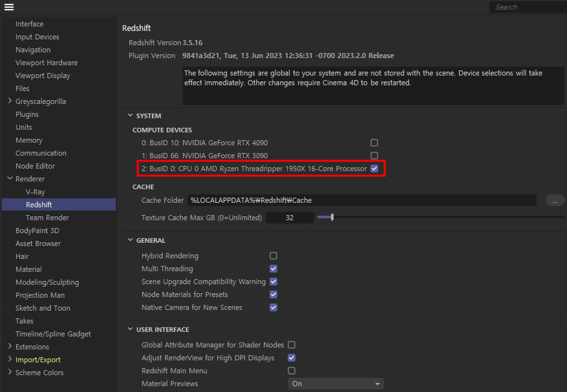The width and height of the screenshot is (567, 392).
Task: Expand the Import/Export tree item
Action: (x=10, y=359)
